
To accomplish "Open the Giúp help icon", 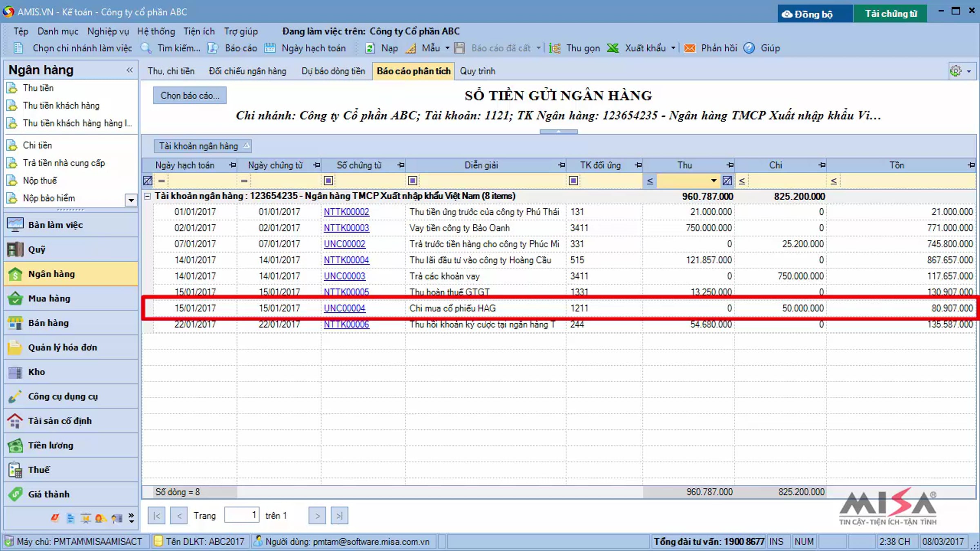I will tap(749, 48).
